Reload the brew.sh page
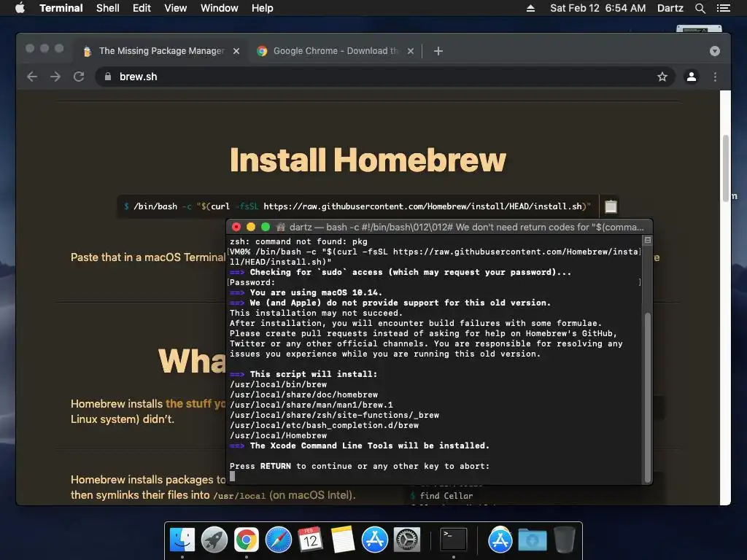 click(x=79, y=77)
